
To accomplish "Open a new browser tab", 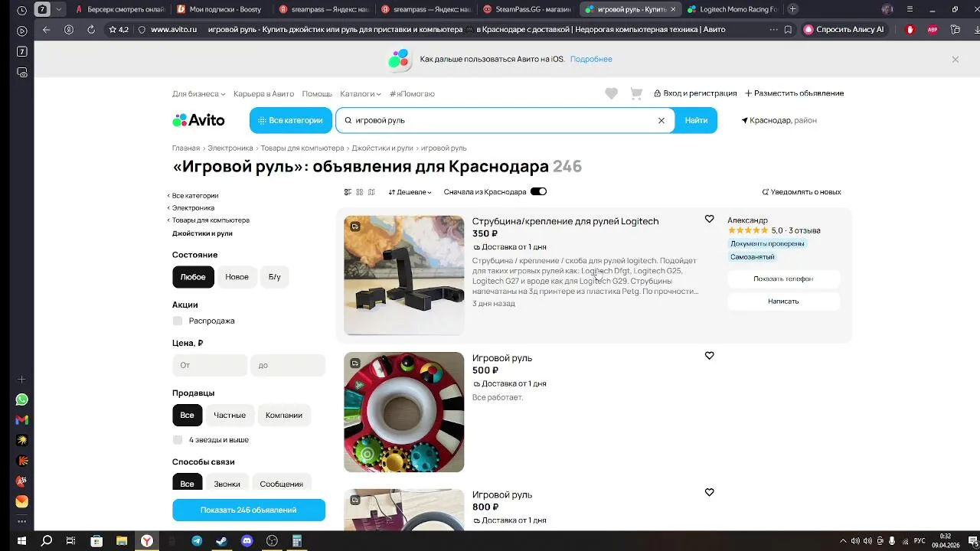I will (x=792, y=9).
